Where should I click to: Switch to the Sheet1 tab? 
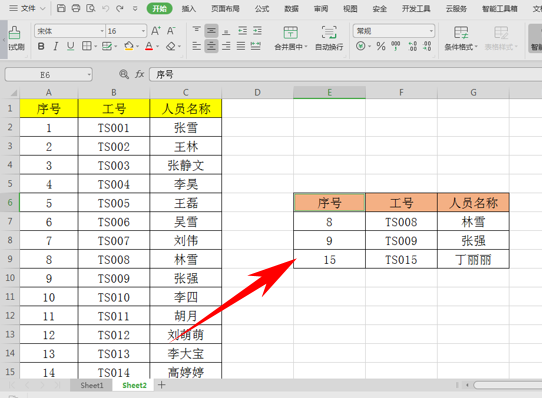[x=92, y=385]
